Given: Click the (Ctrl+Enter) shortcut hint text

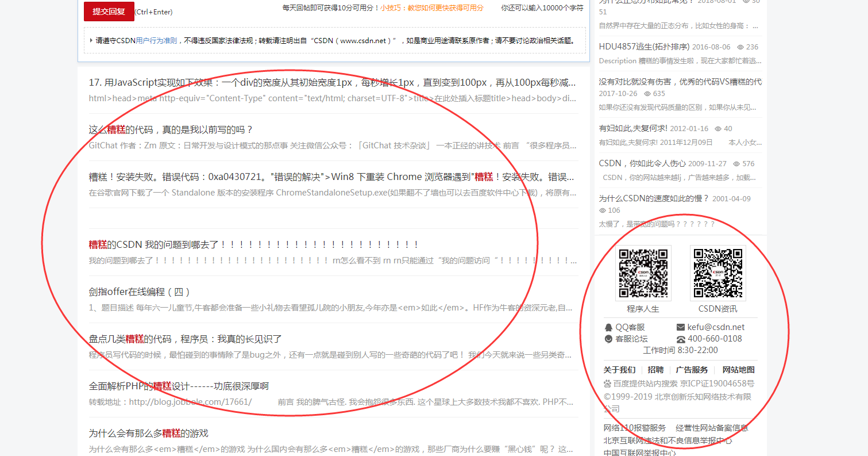Looking at the screenshot, I should coord(153,12).
